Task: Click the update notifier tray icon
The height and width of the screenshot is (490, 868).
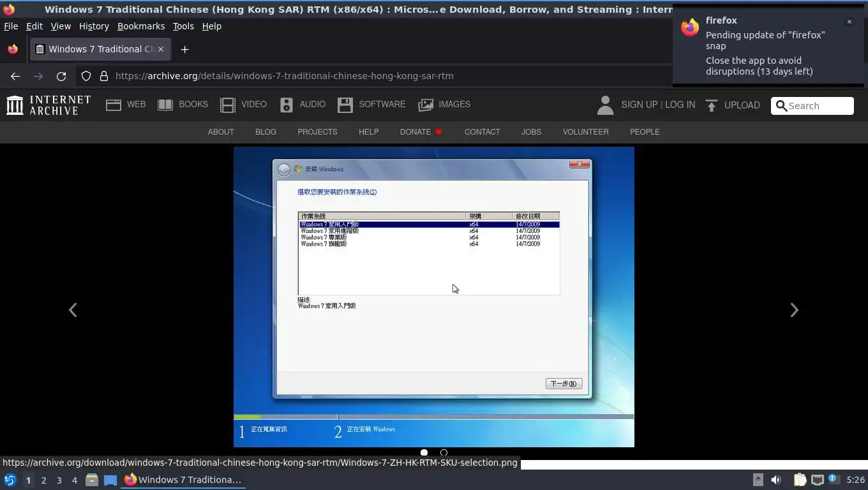Action: [x=834, y=479]
